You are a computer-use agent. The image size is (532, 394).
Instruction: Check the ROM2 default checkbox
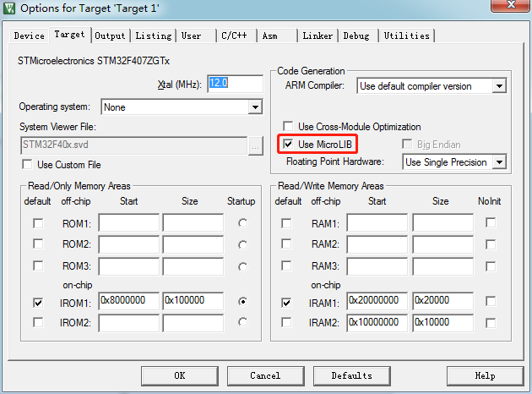pos(38,244)
